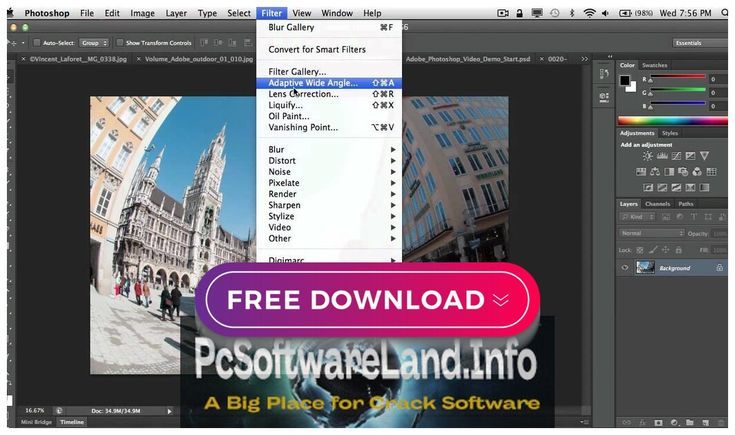
Task: Add a Levels adjustment
Action: (662, 156)
